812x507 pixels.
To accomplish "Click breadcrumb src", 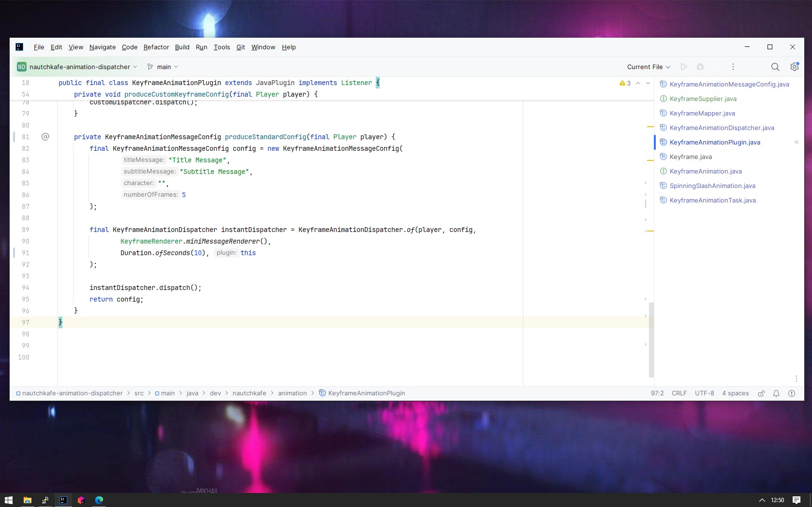I will point(139,393).
